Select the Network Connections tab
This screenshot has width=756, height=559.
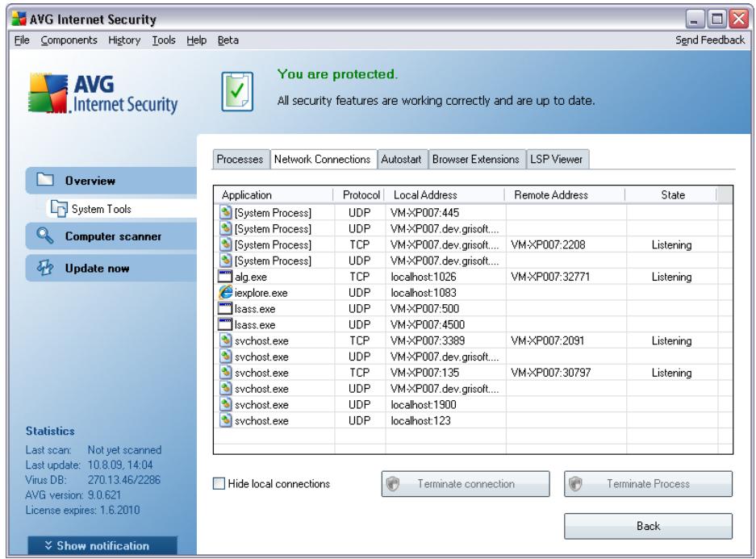[x=323, y=159]
